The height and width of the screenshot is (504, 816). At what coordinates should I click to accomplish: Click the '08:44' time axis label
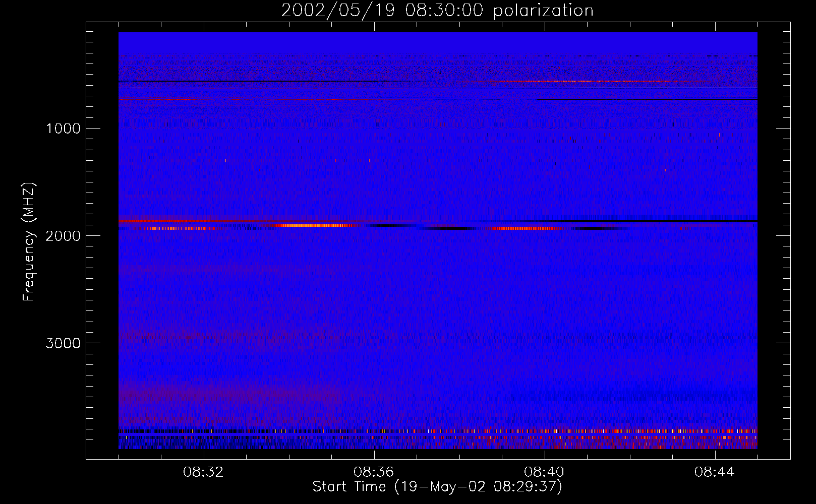715,472
